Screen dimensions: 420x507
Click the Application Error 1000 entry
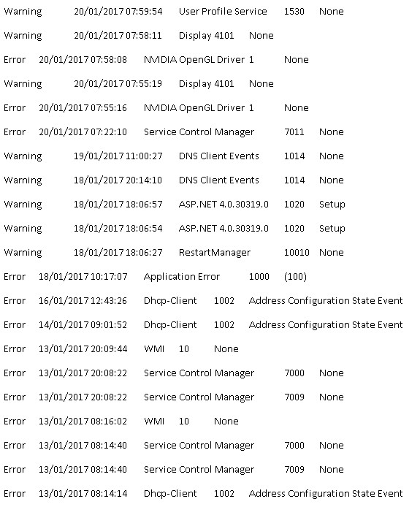coord(155,277)
